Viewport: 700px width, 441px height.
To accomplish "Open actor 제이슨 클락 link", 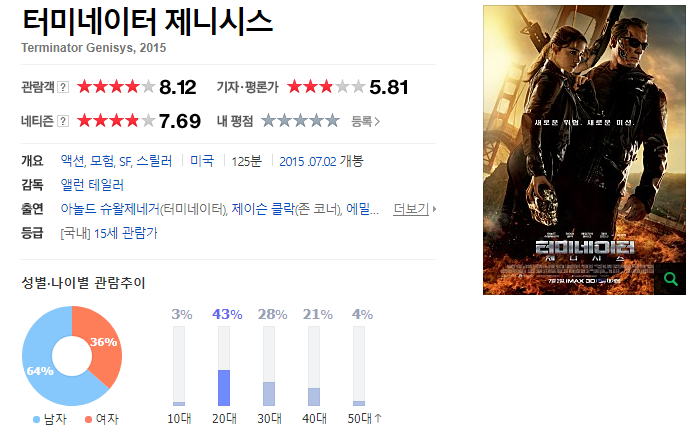I will click(263, 208).
